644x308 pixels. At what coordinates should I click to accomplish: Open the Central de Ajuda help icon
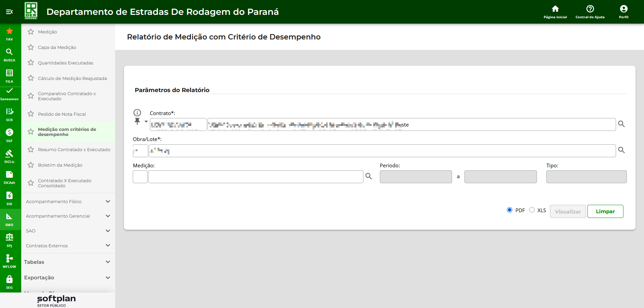tap(590, 9)
